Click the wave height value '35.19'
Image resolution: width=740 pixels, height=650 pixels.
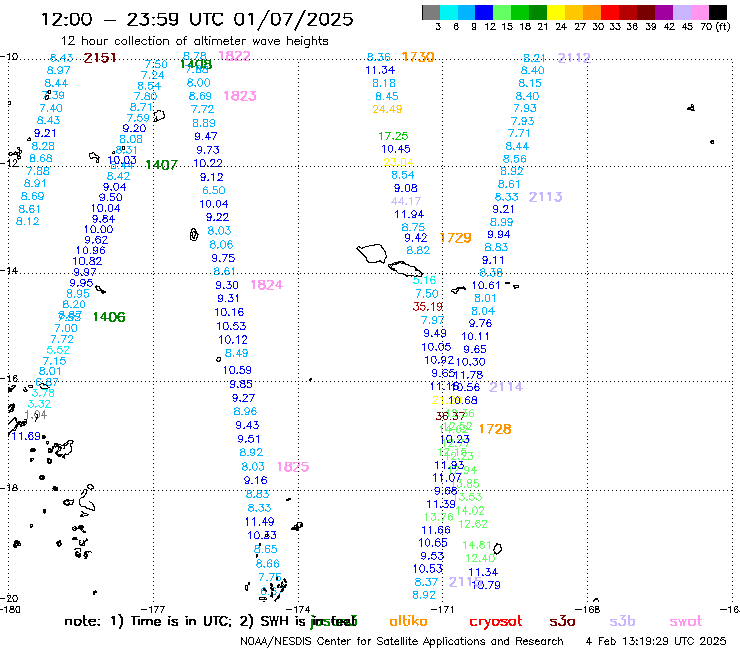pos(428,306)
